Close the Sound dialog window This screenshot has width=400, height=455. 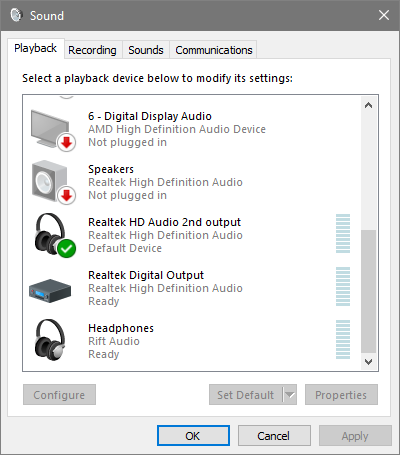384,15
